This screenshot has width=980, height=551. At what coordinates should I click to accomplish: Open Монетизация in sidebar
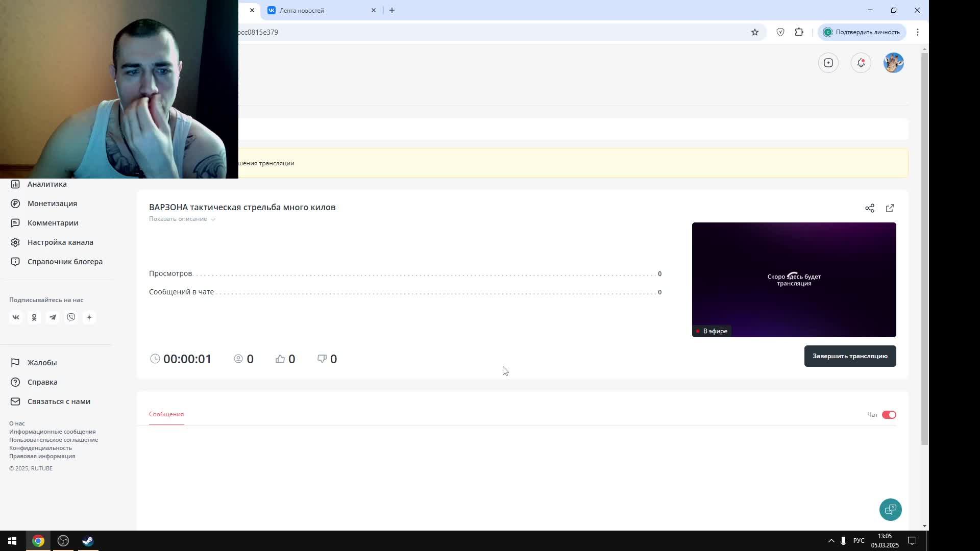pos(52,204)
